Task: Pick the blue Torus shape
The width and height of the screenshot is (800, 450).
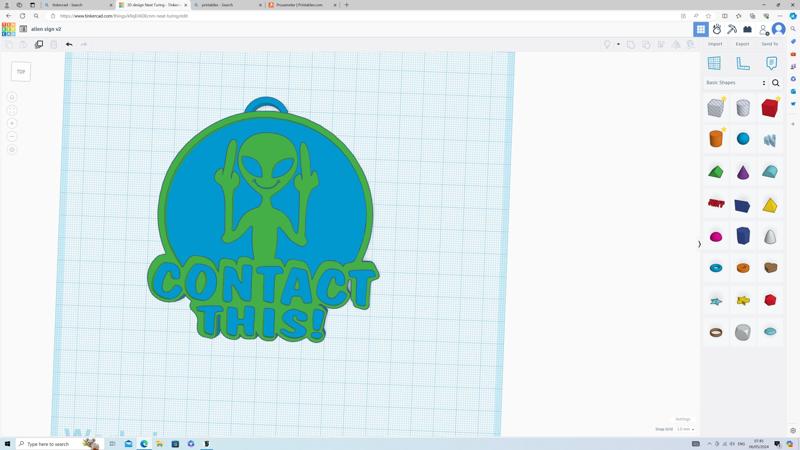Action: [716, 268]
